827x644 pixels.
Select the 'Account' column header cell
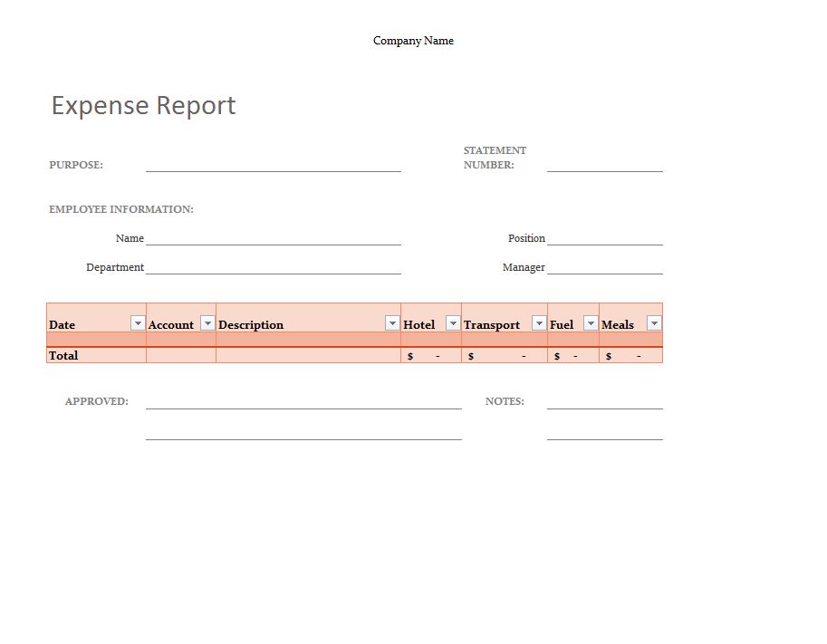(181, 318)
